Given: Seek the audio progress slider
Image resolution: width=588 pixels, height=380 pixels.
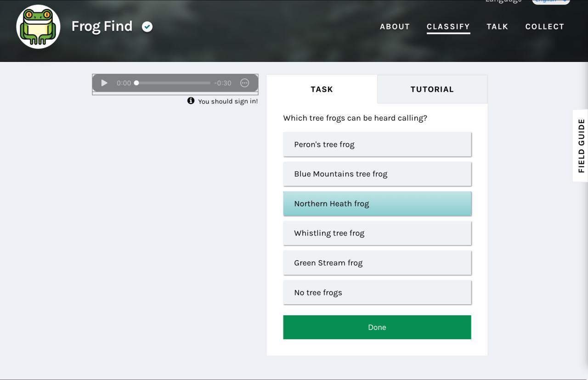Looking at the screenshot, I should [x=173, y=83].
